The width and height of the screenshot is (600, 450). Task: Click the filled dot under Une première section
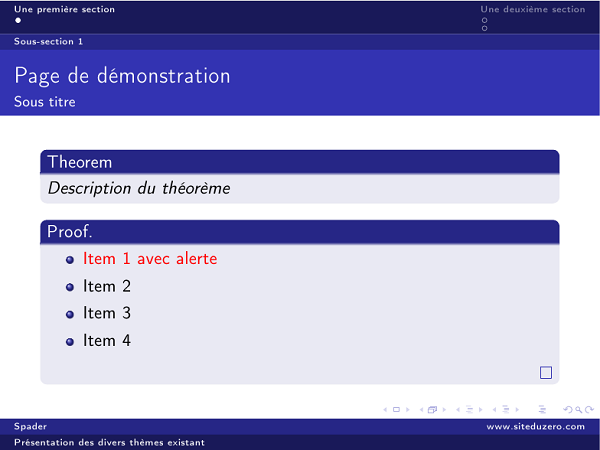coord(18,20)
